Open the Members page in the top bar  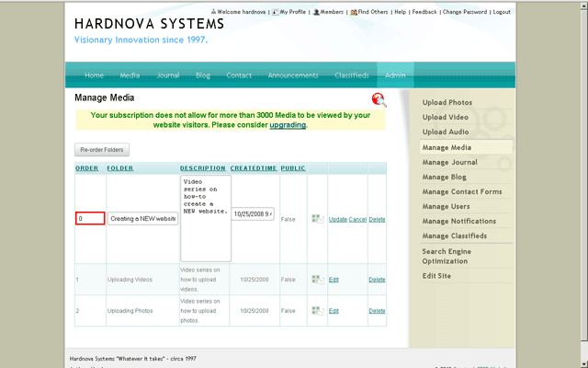point(328,12)
